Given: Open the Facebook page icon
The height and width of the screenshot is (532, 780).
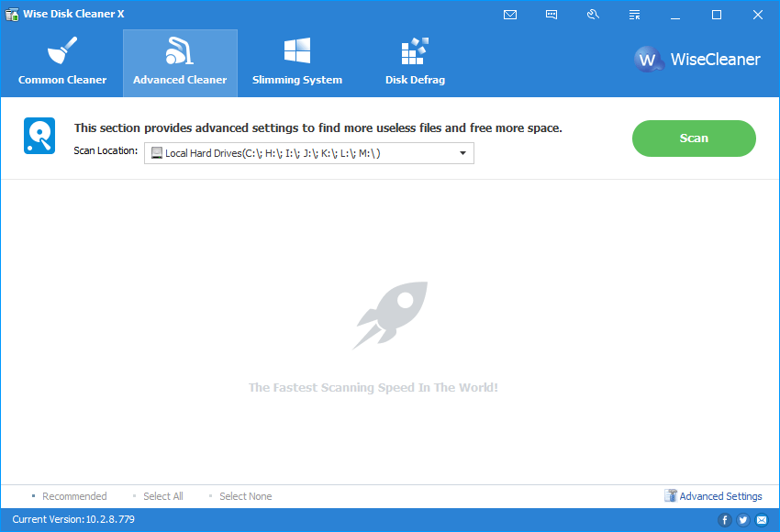Looking at the screenshot, I should coord(725,520).
